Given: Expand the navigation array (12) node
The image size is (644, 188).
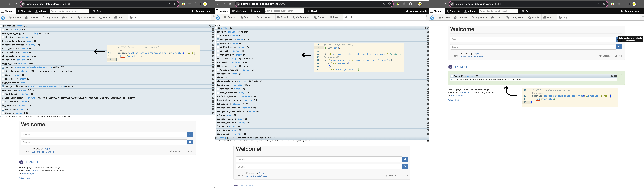Looking at the screenshot, I should click(x=218, y=40).
